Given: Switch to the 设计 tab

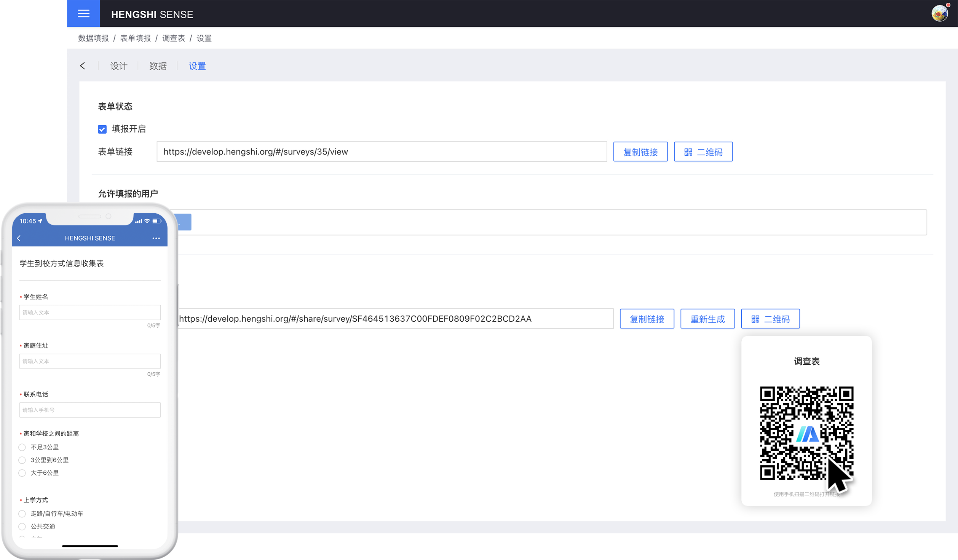Looking at the screenshot, I should coord(118,66).
